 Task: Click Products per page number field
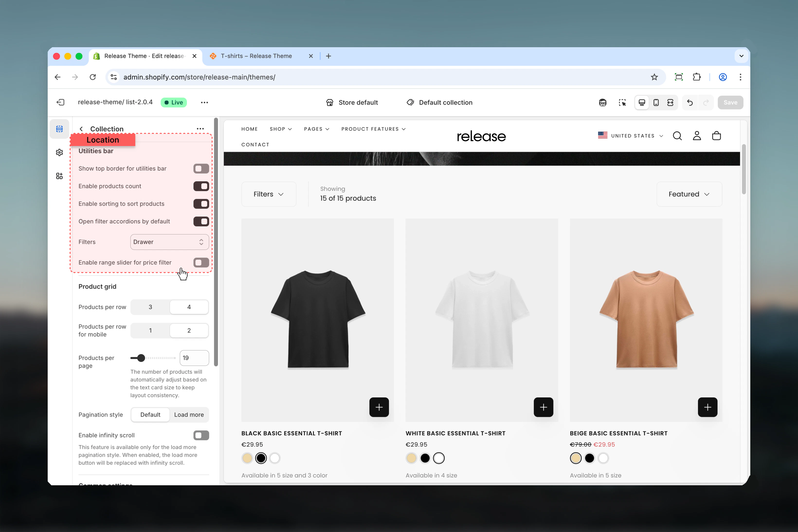coord(194,358)
